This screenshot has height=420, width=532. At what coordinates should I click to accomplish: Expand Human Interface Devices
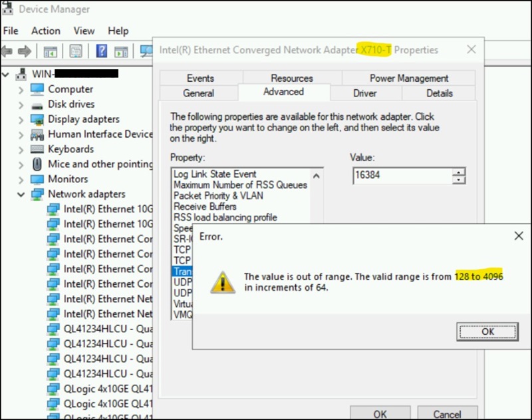[x=20, y=134]
